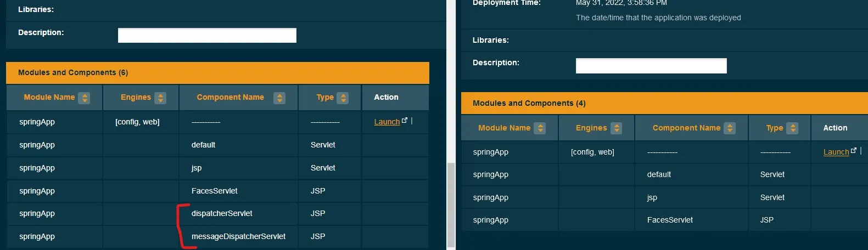
Task: Click Engines sort icon in right table
Action: click(617, 128)
